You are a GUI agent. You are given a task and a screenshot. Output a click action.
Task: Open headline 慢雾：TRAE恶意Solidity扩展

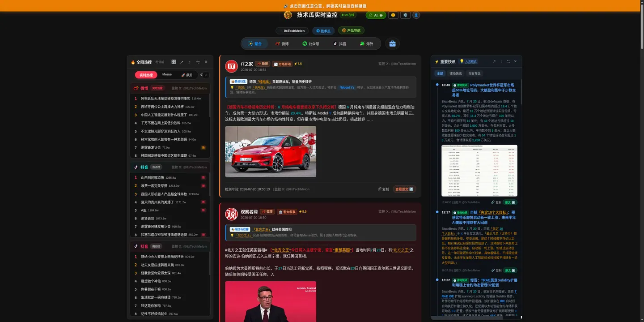(484, 283)
